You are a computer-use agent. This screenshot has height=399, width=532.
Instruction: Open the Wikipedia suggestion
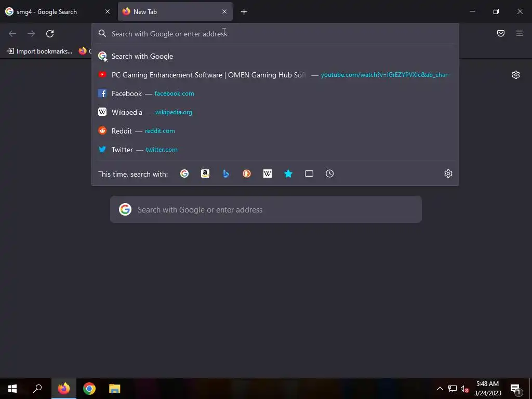275,112
